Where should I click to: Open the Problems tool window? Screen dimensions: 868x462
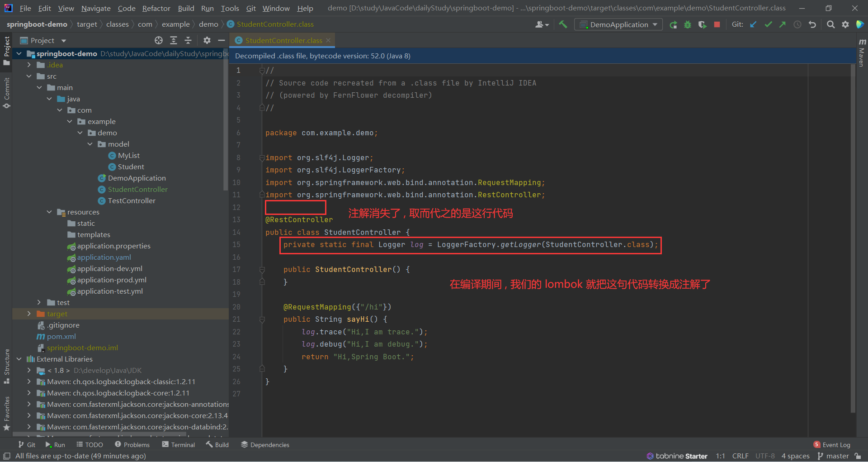pyautogui.click(x=132, y=445)
